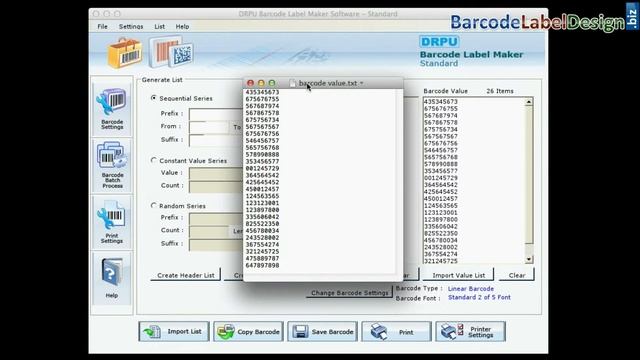Click the Random Series Suffix field
This screenshot has width=640, height=360.
[x=216, y=244]
